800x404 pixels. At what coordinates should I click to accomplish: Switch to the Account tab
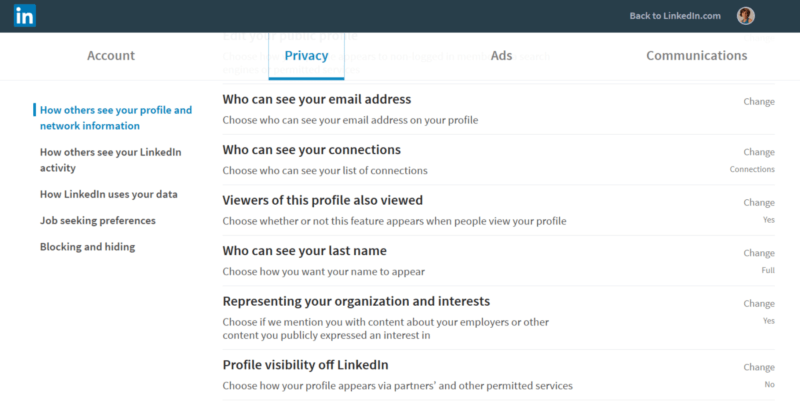pyautogui.click(x=111, y=56)
